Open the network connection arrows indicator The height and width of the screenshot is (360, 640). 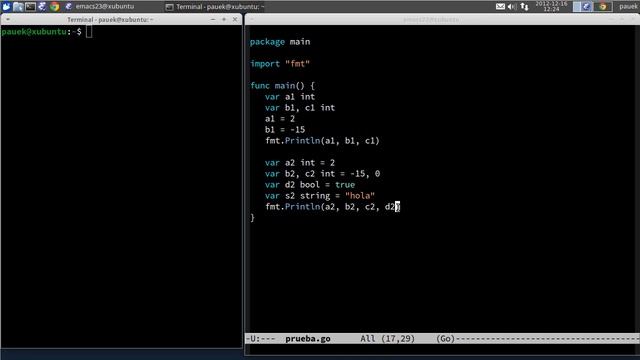tap(524, 7)
